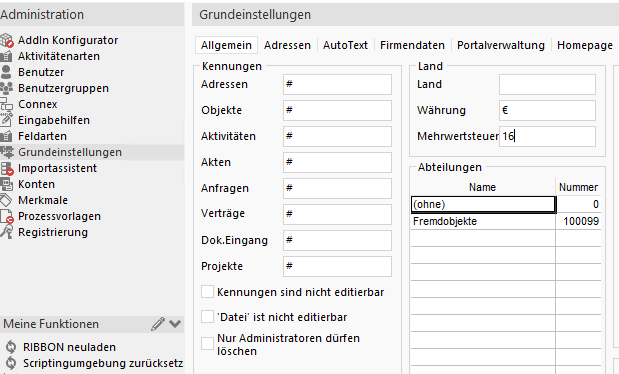
Task: Switch to the Firmendaten tab
Action: tap(412, 45)
